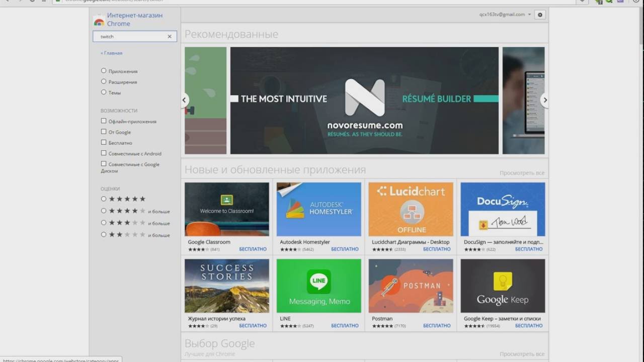Click the Lucidchart Диаграммы - Desktop title

click(x=411, y=242)
